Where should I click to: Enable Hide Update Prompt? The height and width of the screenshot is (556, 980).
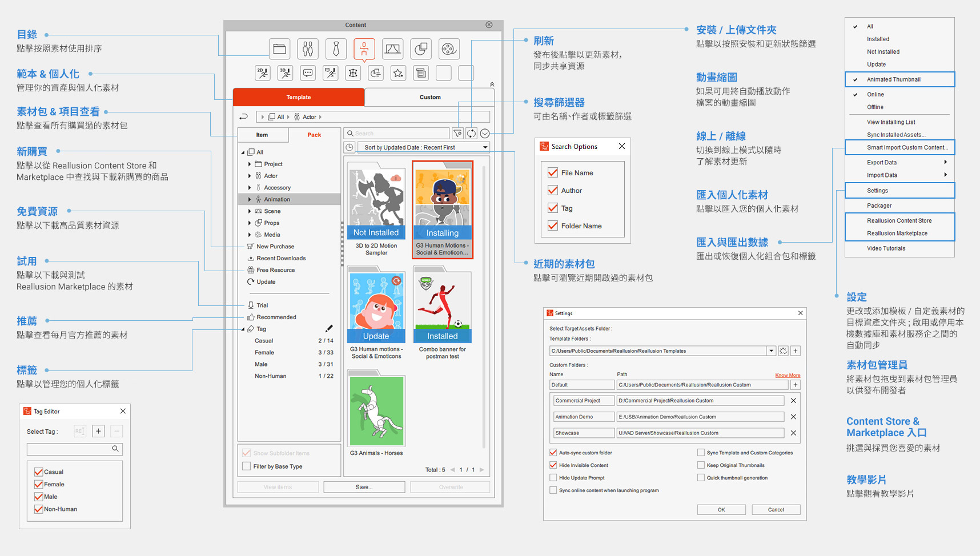(x=553, y=478)
